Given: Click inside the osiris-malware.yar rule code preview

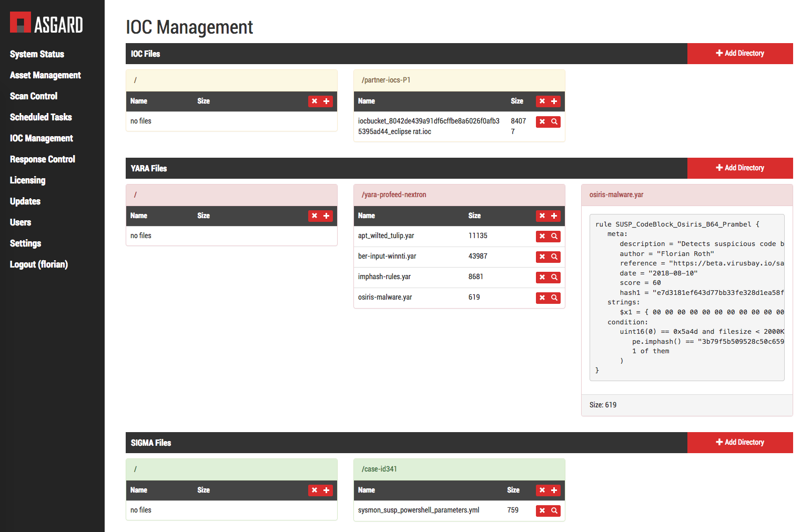Looking at the screenshot, I should (x=686, y=297).
